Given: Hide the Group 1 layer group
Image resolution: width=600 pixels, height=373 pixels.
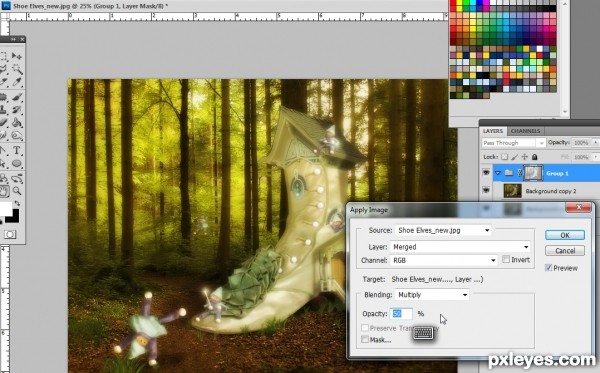Looking at the screenshot, I should pyautogui.click(x=486, y=173).
